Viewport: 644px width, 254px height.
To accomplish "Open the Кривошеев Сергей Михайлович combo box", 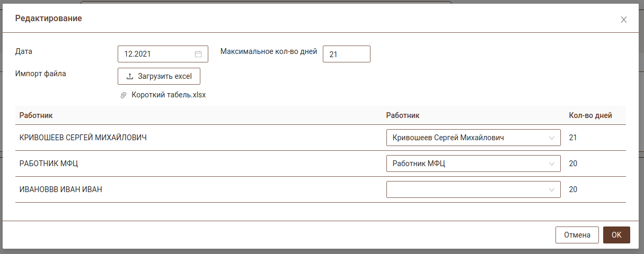I will coord(466,138).
